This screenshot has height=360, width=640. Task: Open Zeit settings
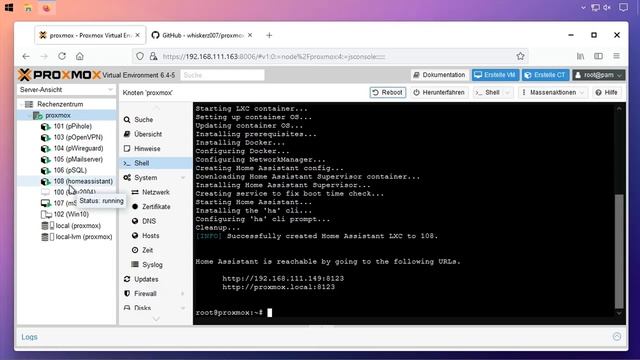click(x=147, y=250)
